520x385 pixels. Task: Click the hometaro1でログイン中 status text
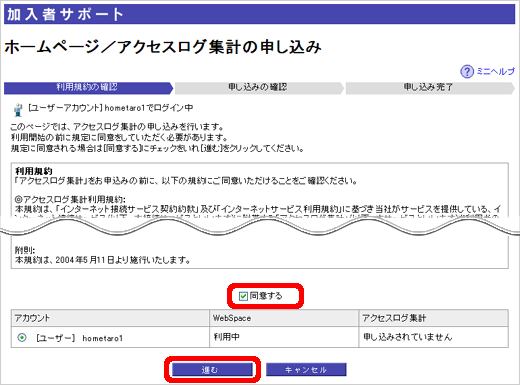click(x=149, y=108)
